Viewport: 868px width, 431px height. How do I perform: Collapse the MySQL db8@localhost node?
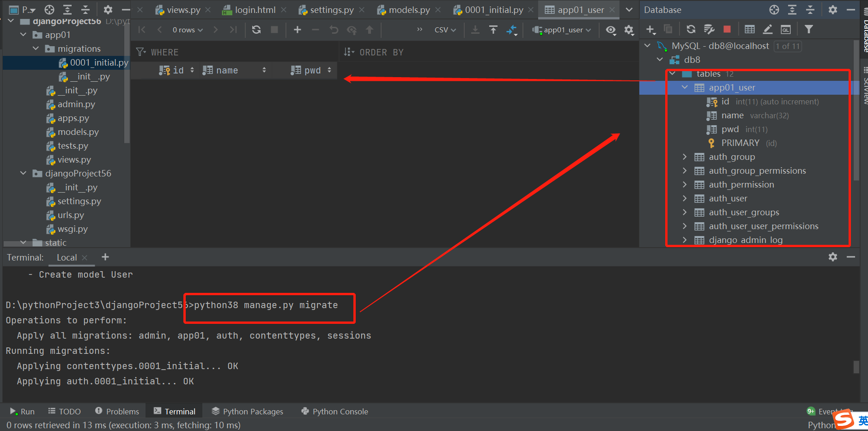click(x=648, y=46)
